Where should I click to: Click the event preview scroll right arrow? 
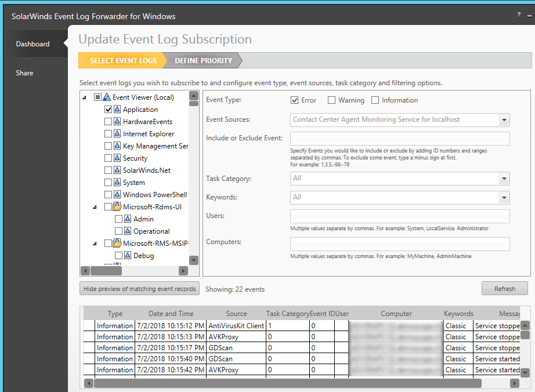[x=515, y=383]
